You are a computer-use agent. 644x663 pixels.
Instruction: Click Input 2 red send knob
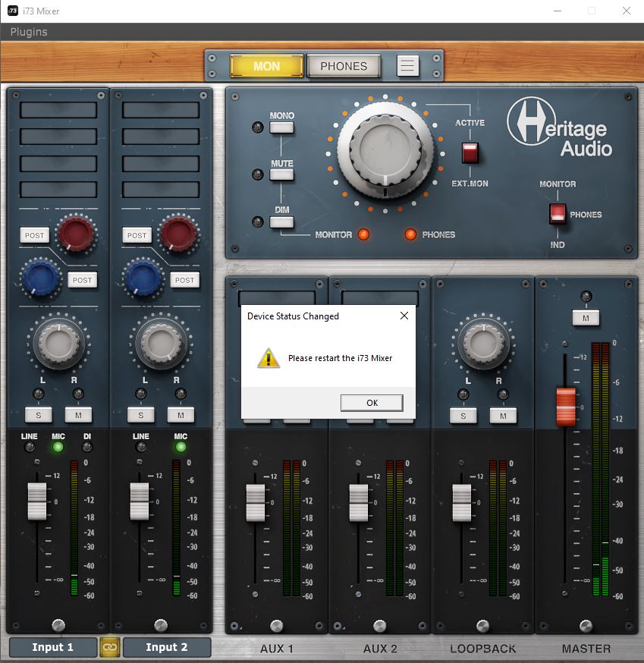click(x=178, y=233)
